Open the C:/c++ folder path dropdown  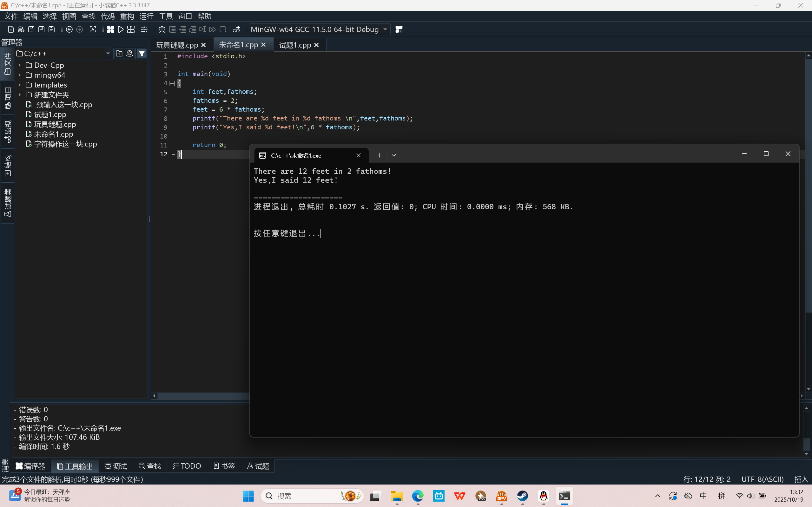click(108, 54)
